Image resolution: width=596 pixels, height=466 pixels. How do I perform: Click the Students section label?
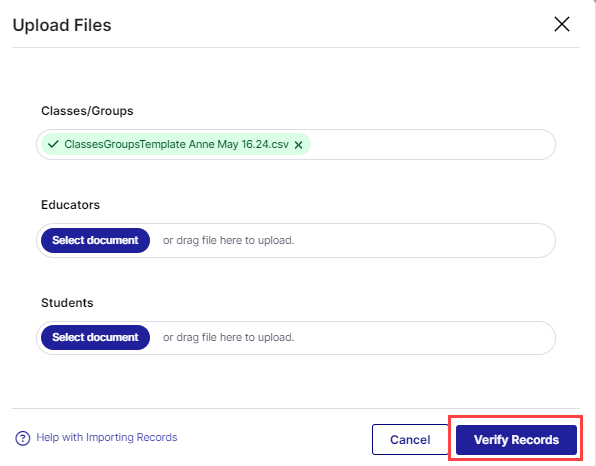(67, 303)
